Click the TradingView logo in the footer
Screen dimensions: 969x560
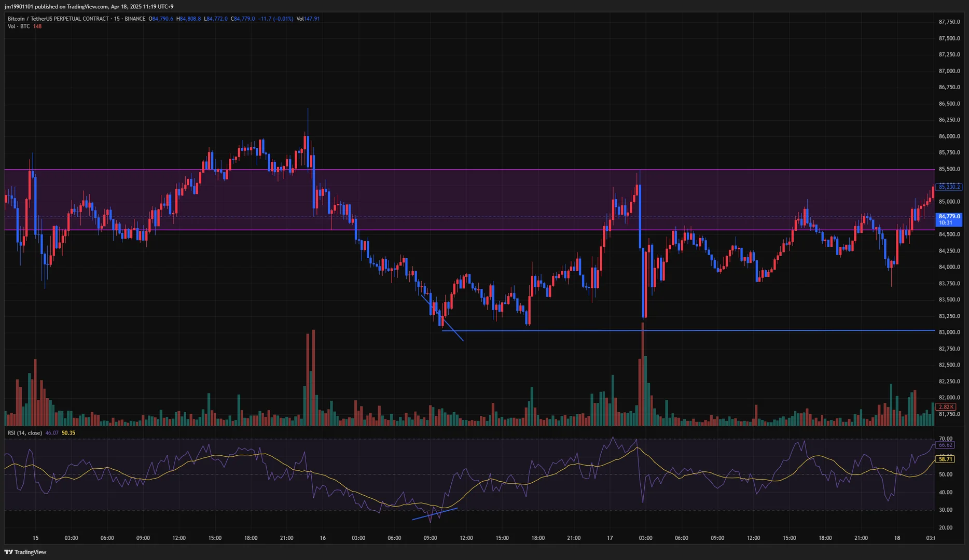[25, 552]
